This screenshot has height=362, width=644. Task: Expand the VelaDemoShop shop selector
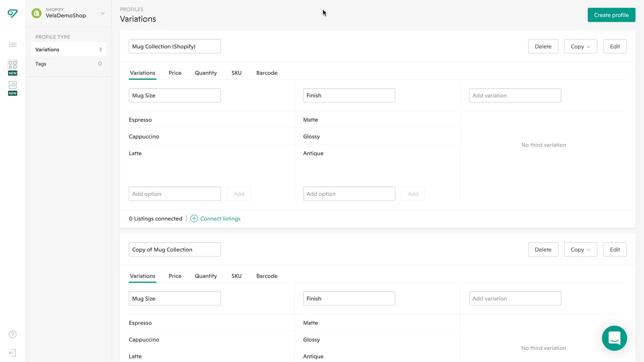(103, 13)
